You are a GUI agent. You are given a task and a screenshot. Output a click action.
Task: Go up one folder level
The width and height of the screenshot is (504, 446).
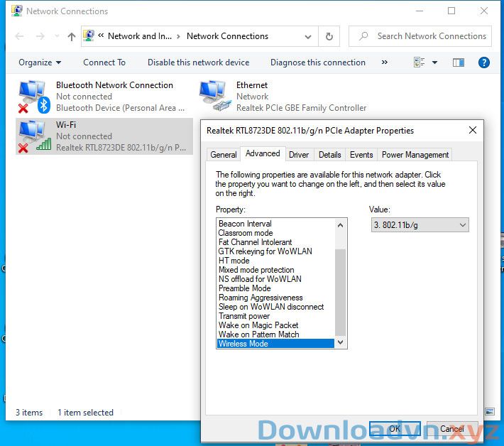tap(72, 36)
